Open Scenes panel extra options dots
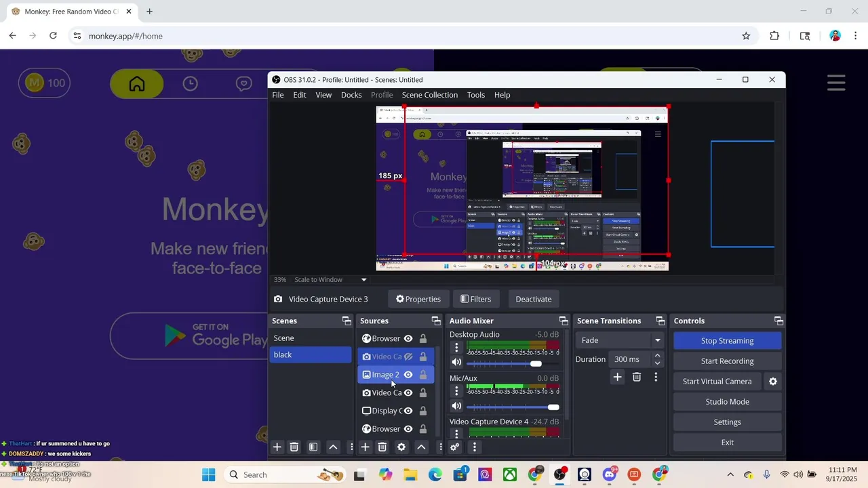868x488 pixels. point(351,447)
